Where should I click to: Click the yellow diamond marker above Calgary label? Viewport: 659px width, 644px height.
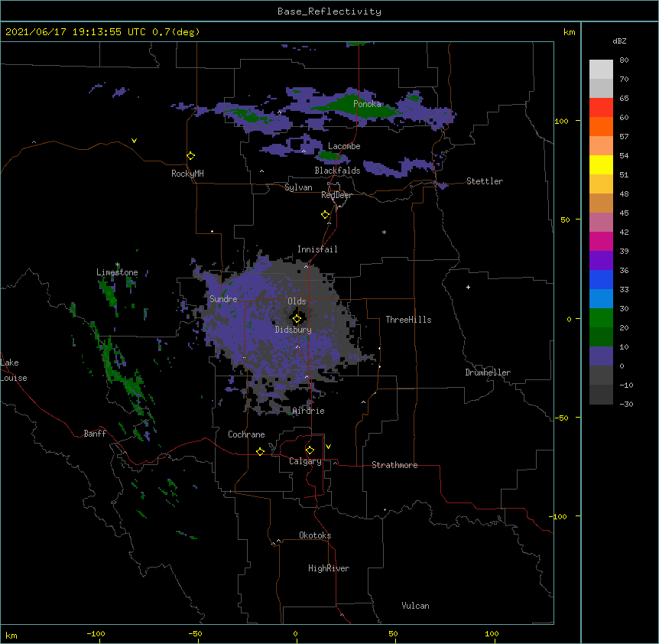(310, 450)
